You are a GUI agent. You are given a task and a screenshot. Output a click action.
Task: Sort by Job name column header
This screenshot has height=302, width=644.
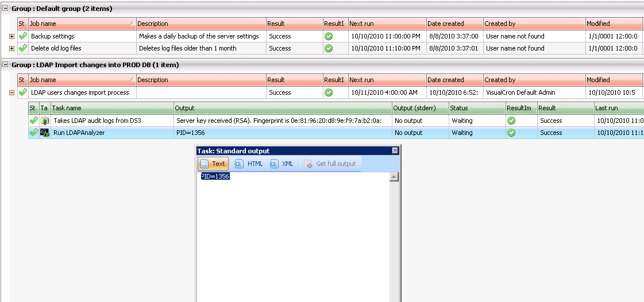tap(82, 24)
